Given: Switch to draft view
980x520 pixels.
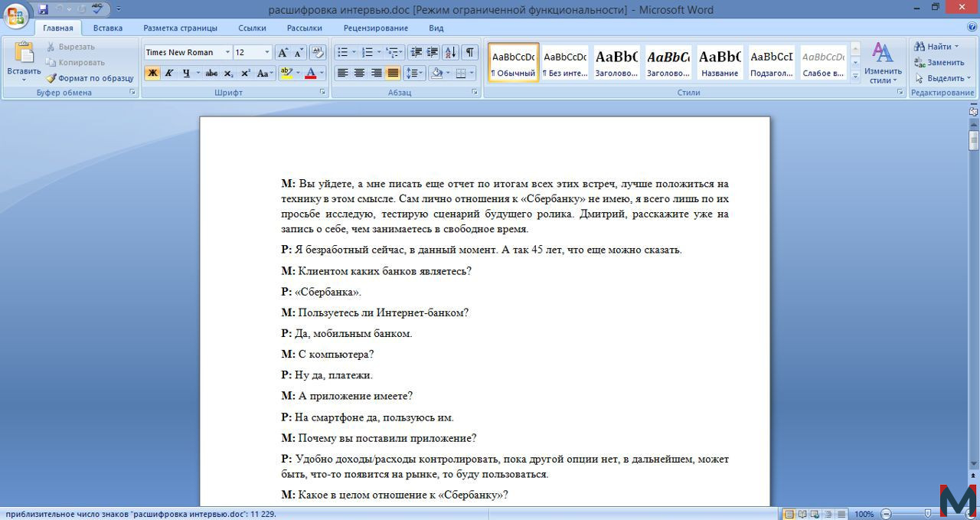Looking at the screenshot, I should click(x=841, y=514).
